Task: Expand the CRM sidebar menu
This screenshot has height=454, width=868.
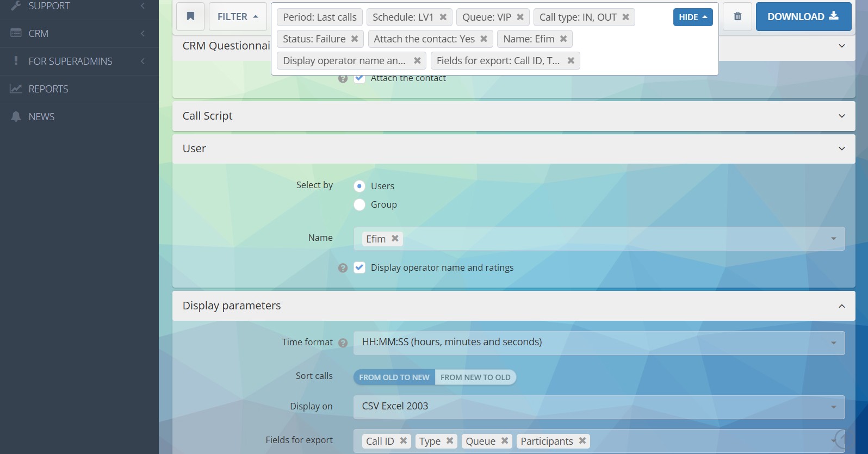Action: [79, 34]
